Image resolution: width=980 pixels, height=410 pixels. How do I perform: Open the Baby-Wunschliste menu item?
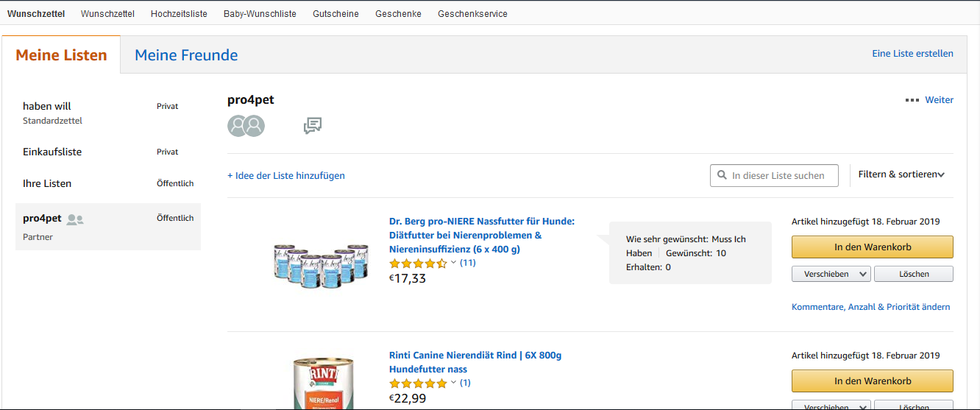(260, 14)
